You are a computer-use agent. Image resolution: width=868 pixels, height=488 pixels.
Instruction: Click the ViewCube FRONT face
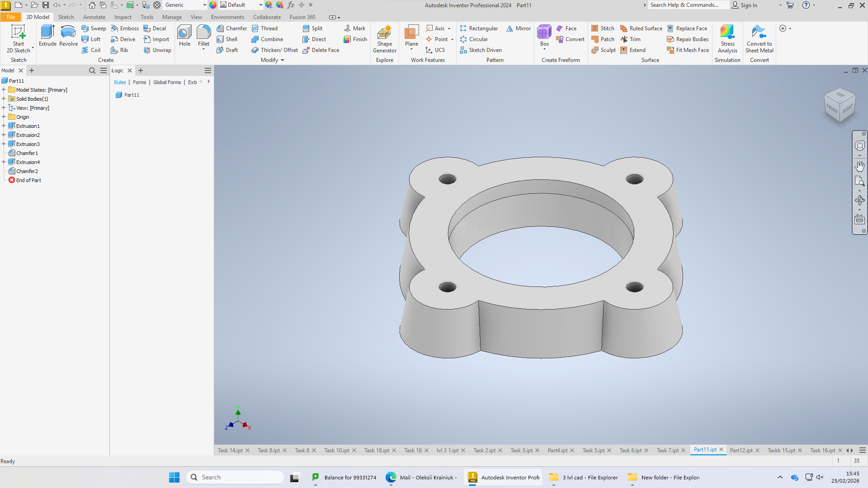point(832,108)
